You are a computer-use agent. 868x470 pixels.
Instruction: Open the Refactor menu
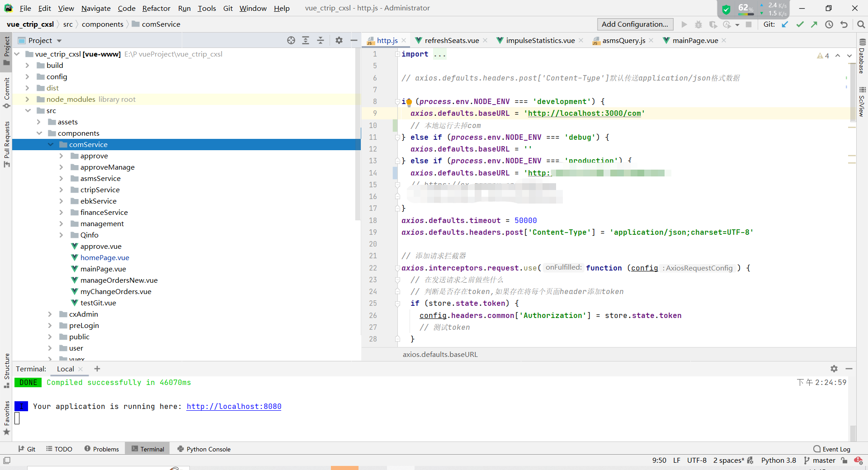(156, 8)
